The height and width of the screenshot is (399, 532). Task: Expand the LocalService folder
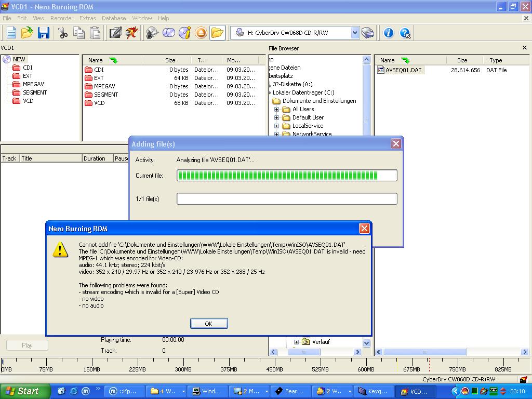coord(276,126)
